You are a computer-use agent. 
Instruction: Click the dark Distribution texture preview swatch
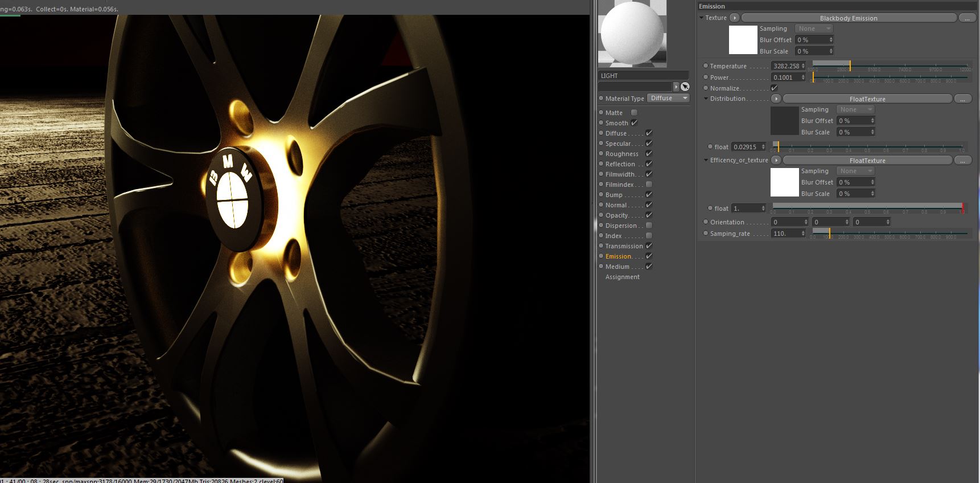pyautogui.click(x=785, y=121)
